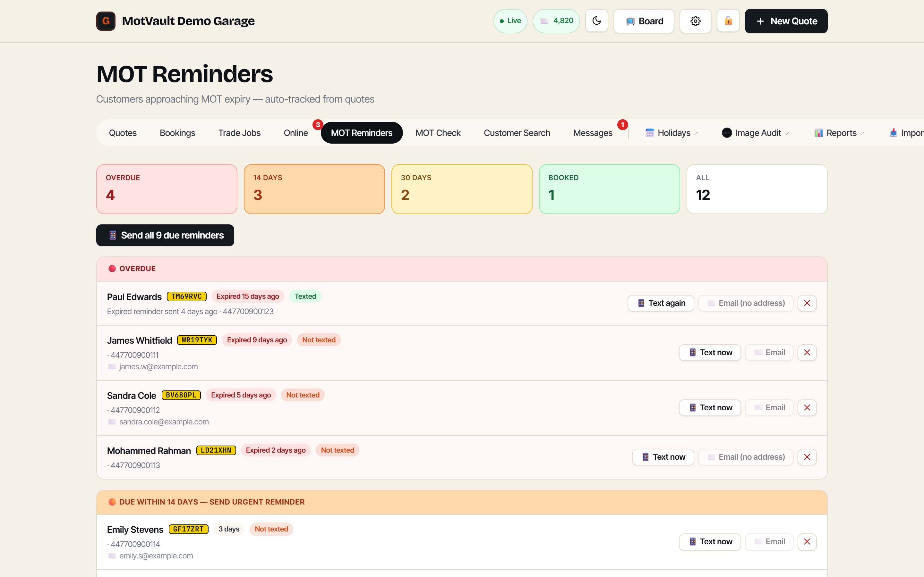Open the Board view
This screenshot has height=577, width=924.
(644, 21)
